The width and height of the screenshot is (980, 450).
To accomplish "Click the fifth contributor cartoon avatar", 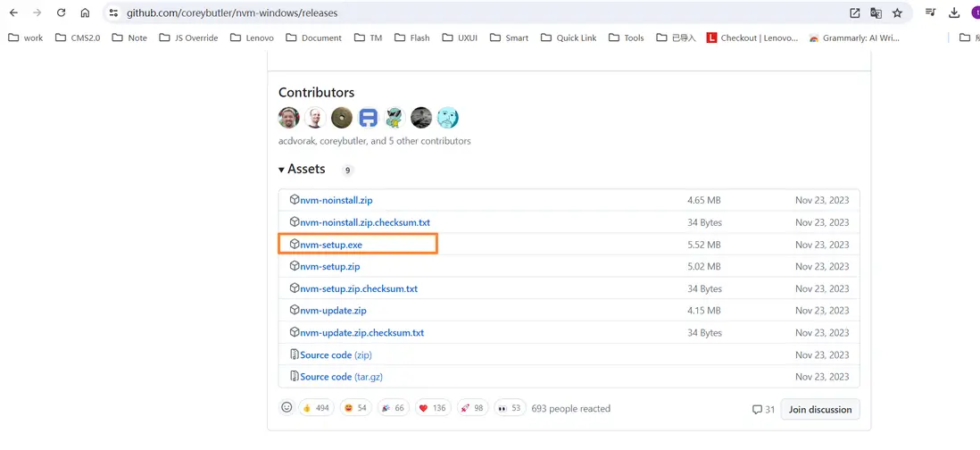I will click(395, 118).
